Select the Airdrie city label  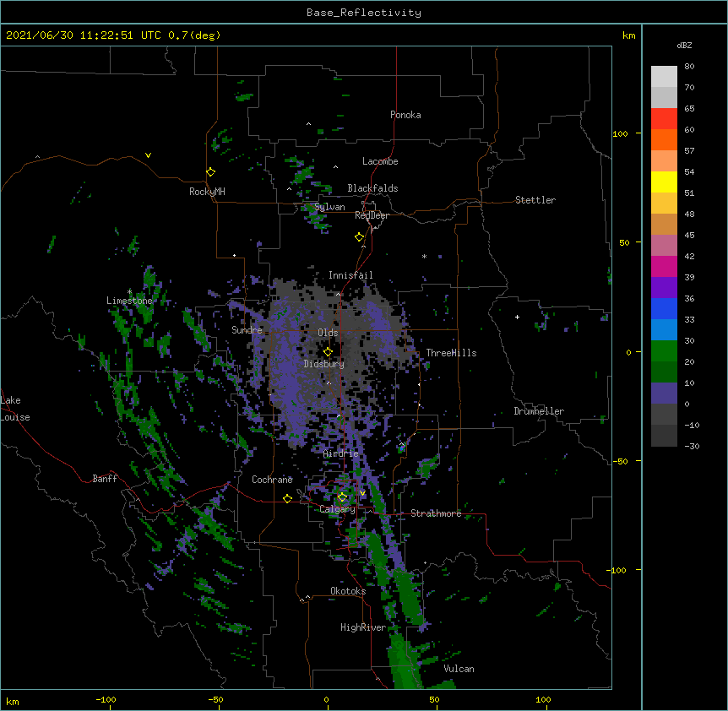(x=340, y=453)
